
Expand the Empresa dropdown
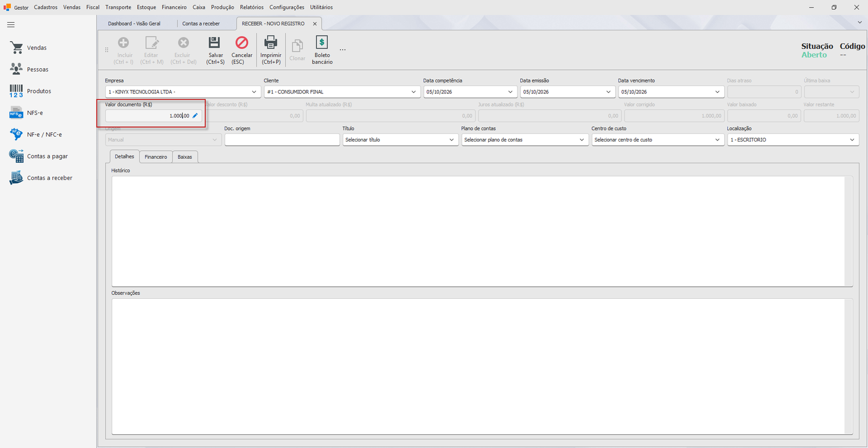click(x=254, y=92)
